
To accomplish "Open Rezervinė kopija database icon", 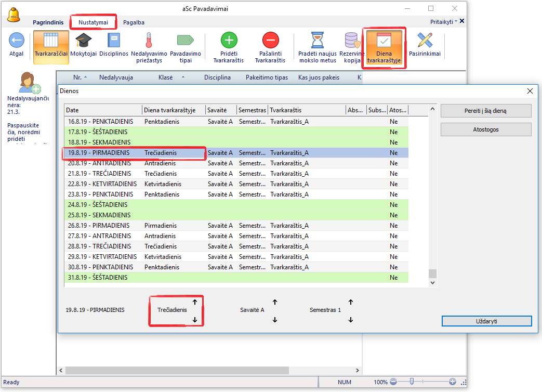I will [352, 41].
